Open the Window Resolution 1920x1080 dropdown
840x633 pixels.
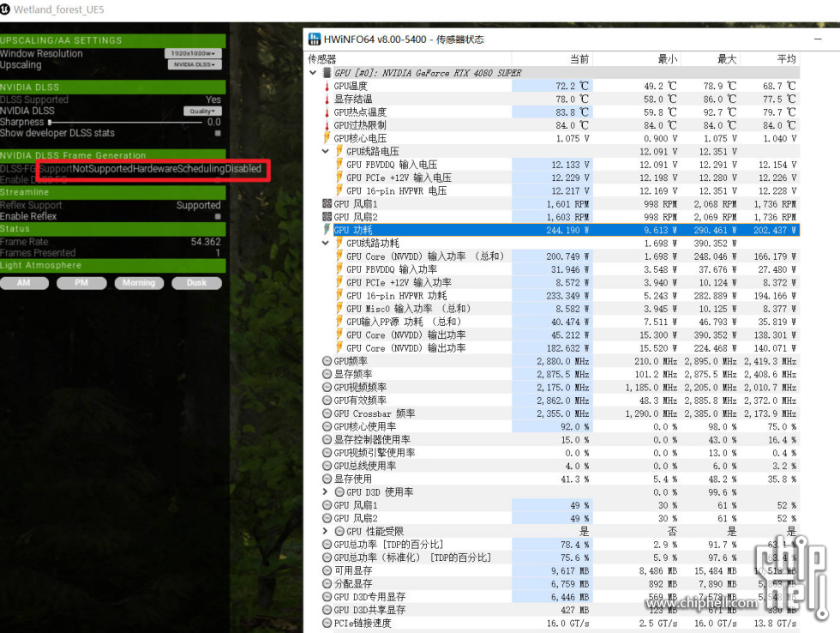[193, 53]
